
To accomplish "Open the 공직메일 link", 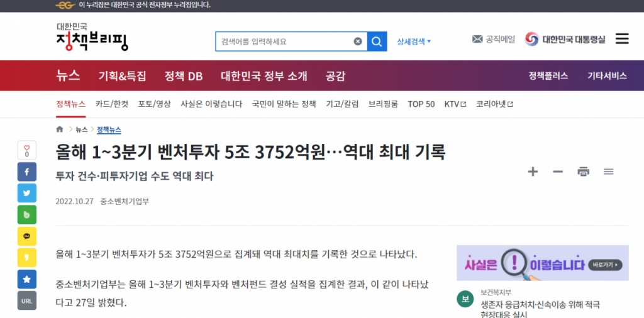I will [494, 39].
